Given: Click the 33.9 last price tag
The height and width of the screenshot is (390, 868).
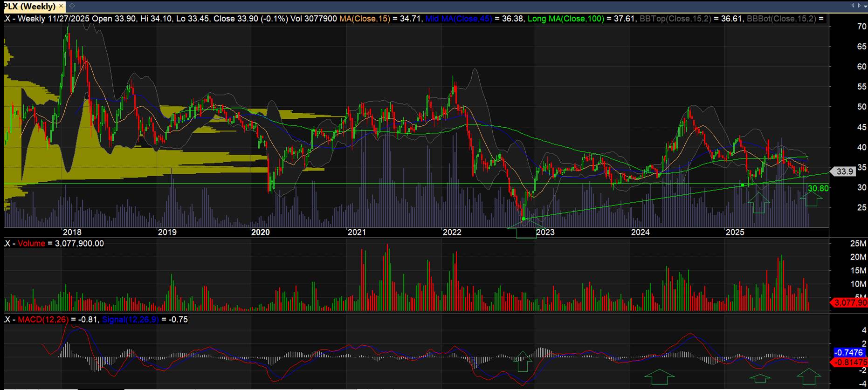Looking at the screenshot, I should [844, 171].
